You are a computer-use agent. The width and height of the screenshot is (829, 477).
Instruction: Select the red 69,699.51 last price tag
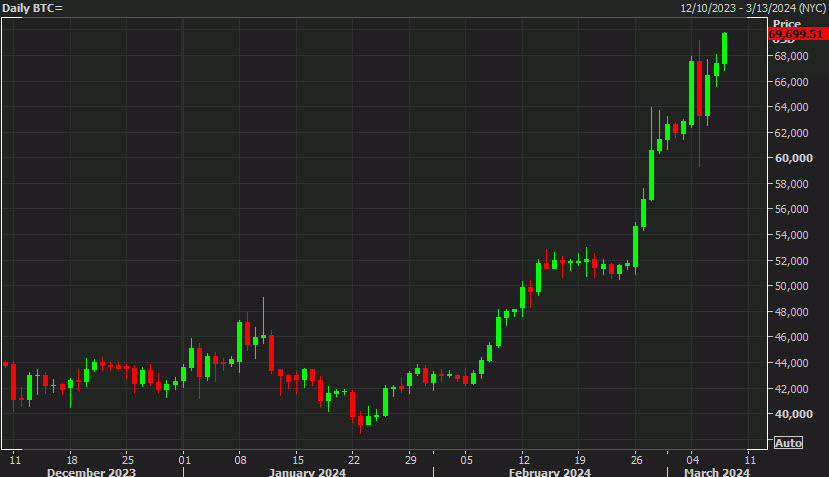(x=797, y=34)
